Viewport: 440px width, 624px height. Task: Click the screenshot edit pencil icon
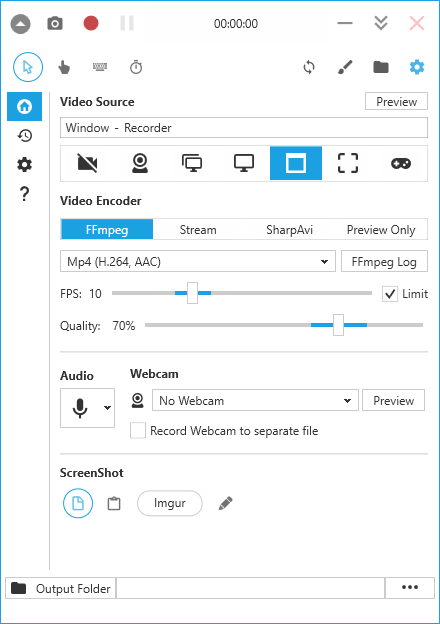226,503
